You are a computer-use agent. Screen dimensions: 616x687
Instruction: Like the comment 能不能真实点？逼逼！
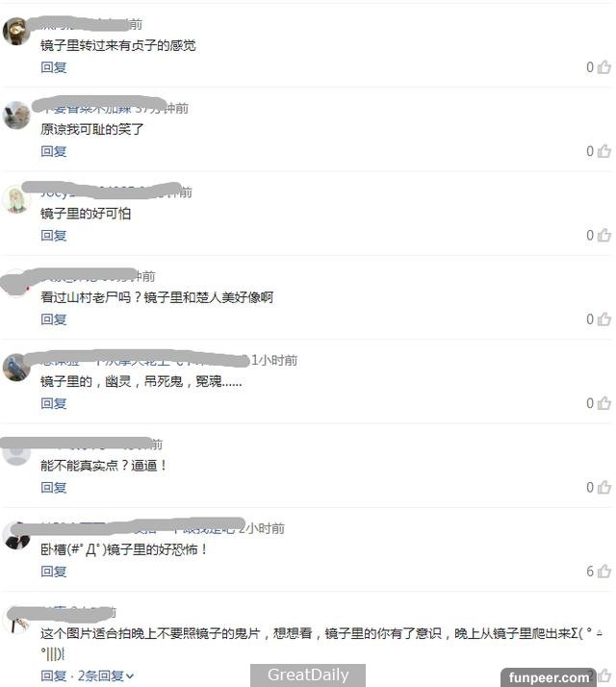[x=604, y=487]
